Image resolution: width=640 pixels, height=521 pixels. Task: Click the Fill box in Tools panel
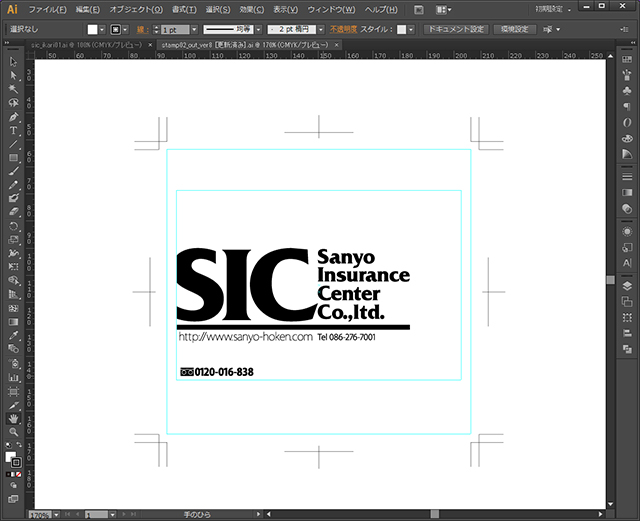pos(10,456)
